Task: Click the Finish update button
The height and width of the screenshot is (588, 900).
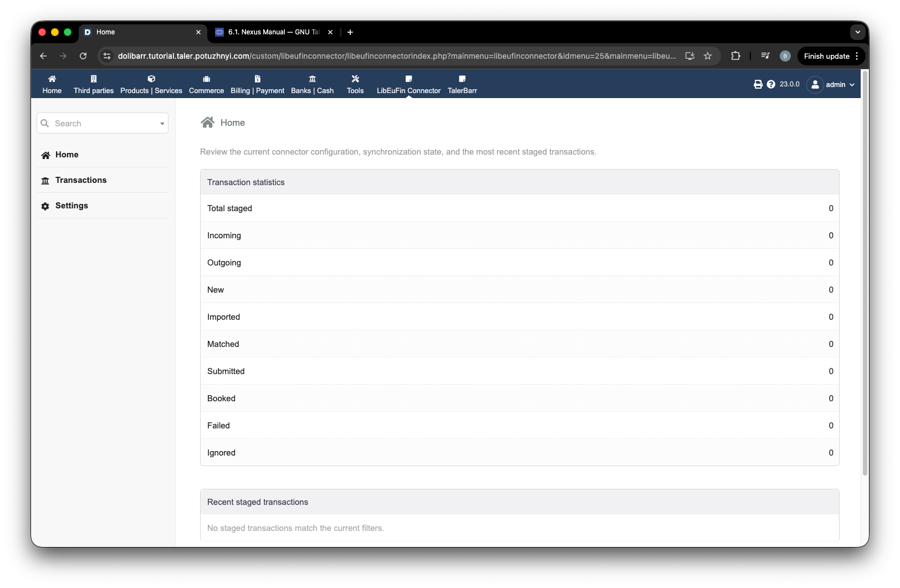Action: tap(826, 56)
